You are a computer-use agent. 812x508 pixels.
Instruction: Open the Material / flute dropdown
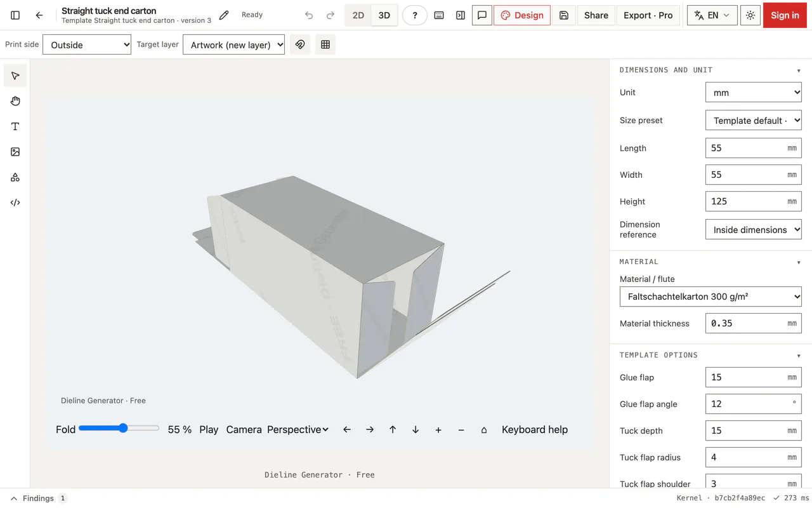pos(710,297)
